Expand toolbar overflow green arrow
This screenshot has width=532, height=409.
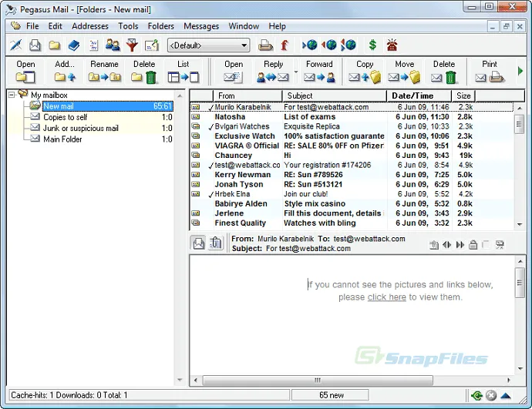pos(520,71)
